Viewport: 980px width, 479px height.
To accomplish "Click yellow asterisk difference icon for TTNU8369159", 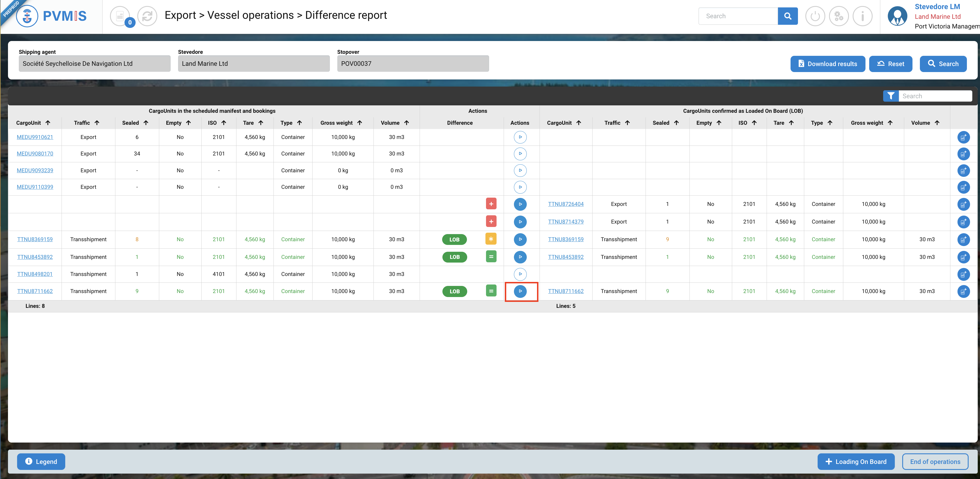I will point(491,239).
